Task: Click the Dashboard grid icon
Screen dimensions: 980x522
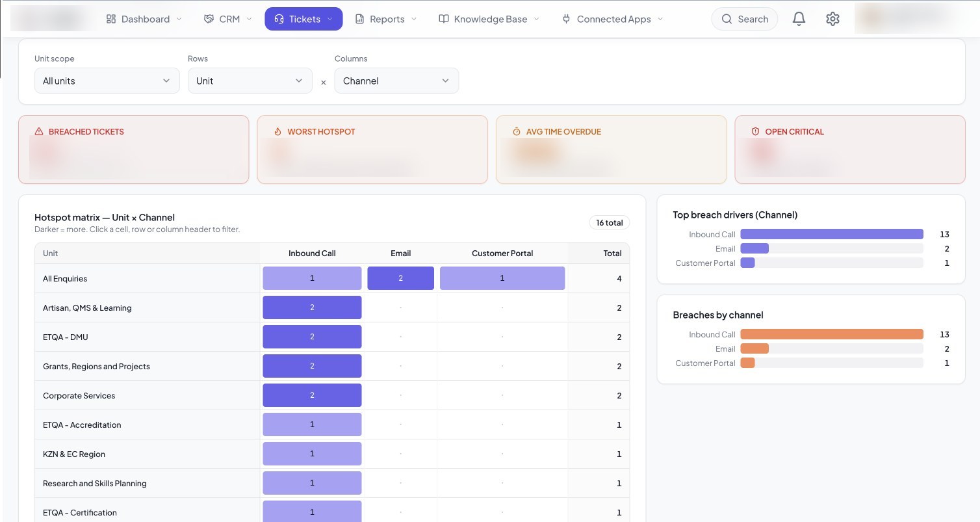Action: point(111,19)
